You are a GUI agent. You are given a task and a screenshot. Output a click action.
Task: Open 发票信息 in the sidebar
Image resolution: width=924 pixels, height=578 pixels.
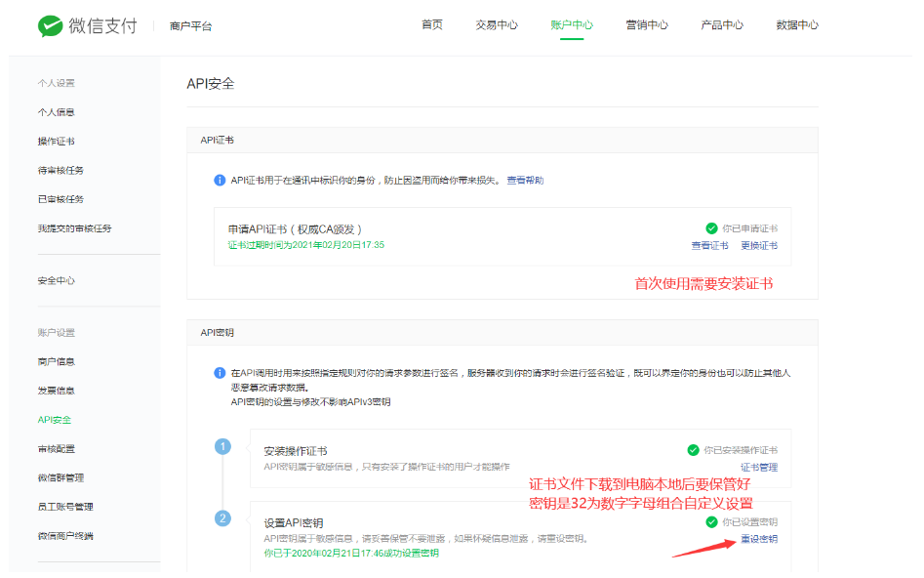56,391
